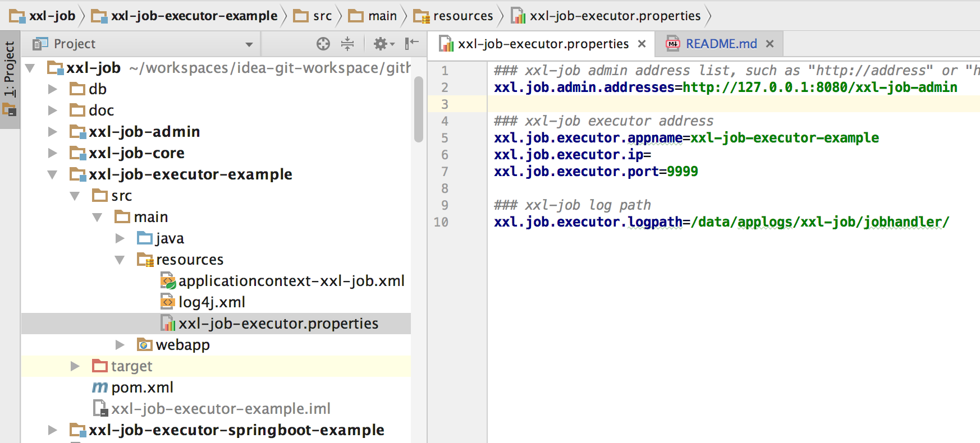
Task: Click the properties file icon in editor tab
Action: 446,44
